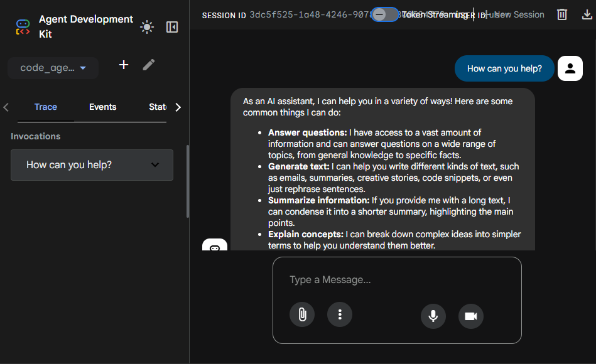
Task: Toggle light/dark theme with the sun icon
Action: (x=146, y=26)
